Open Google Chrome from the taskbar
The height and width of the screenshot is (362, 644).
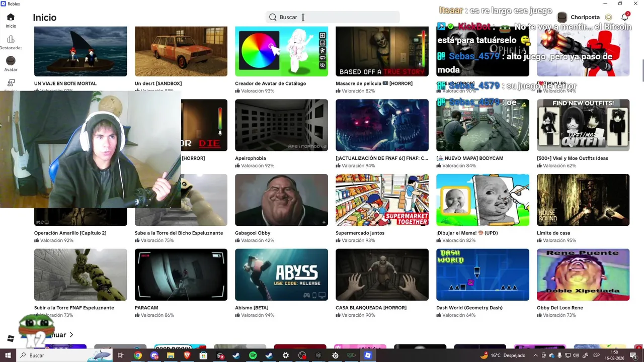coord(137,355)
